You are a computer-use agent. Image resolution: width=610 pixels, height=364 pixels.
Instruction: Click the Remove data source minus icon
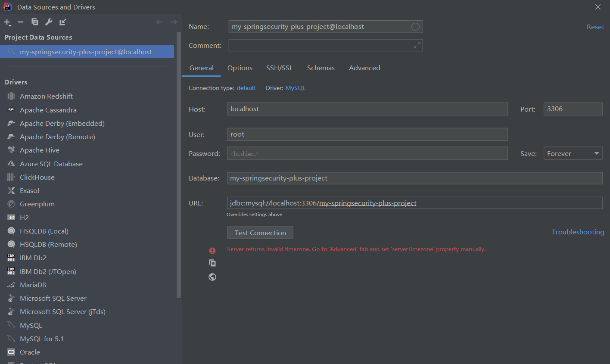21,22
